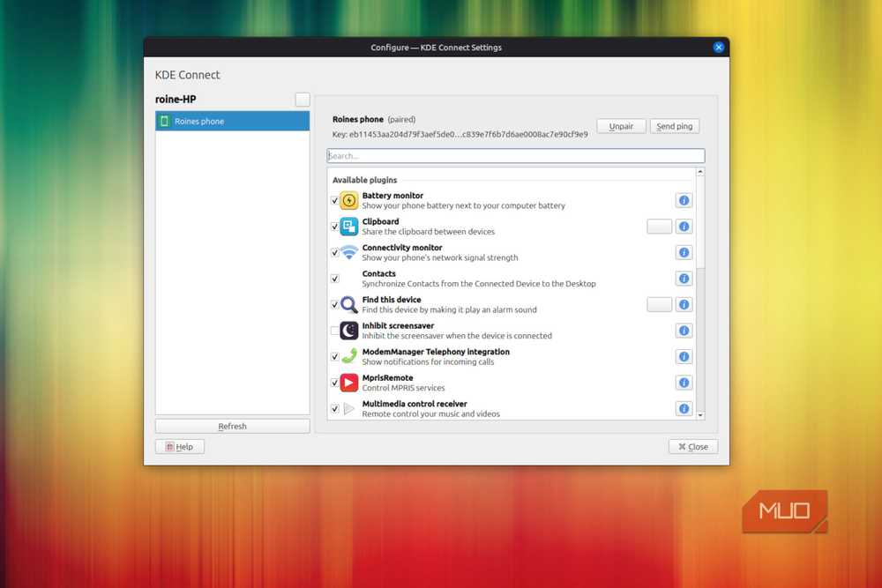Image resolution: width=882 pixels, height=588 pixels.
Task: Open Find this device settings button
Action: 659,305
